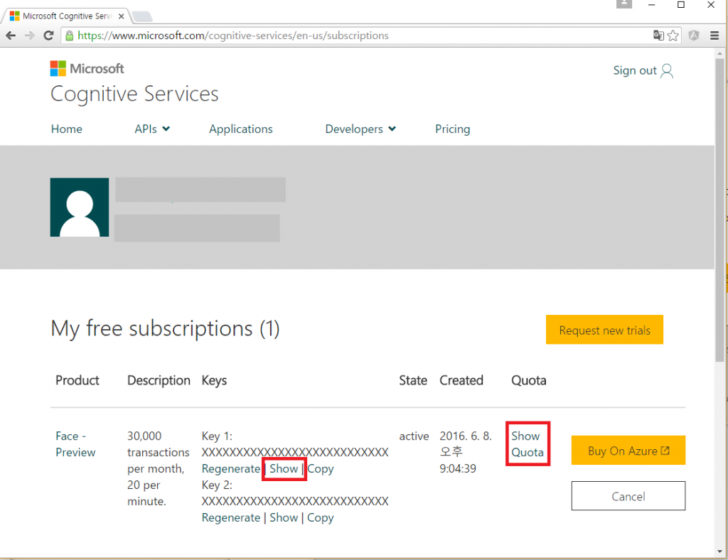728x560 pixels.
Task: Click the browser back arrow
Action: click(11, 36)
